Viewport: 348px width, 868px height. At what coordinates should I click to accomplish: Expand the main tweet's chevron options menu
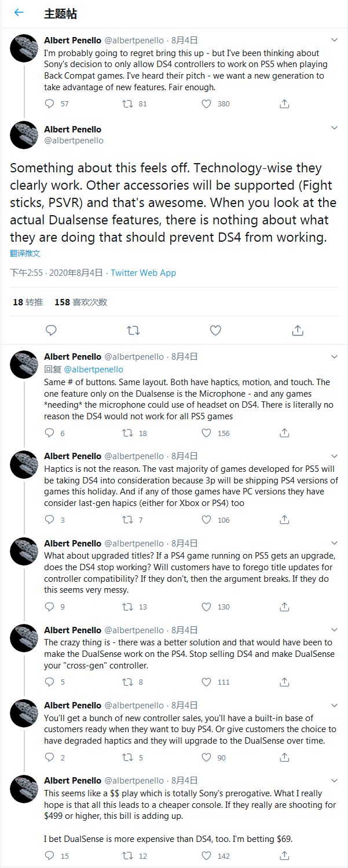(x=334, y=128)
